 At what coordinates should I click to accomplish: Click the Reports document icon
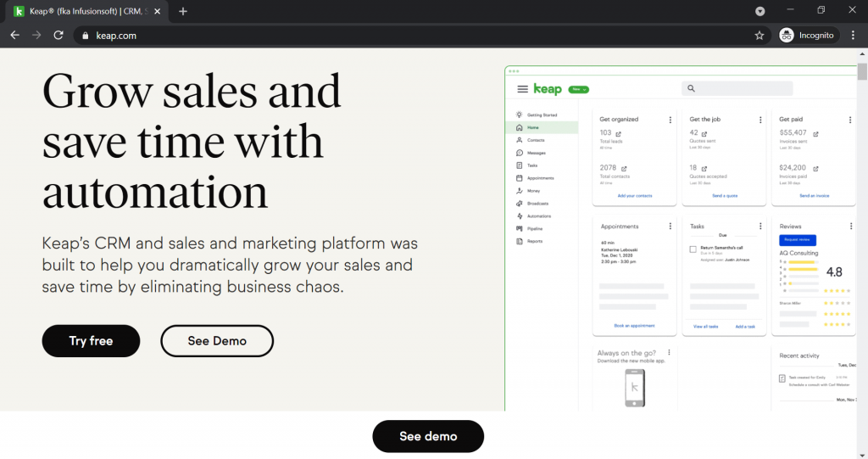pyautogui.click(x=520, y=241)
